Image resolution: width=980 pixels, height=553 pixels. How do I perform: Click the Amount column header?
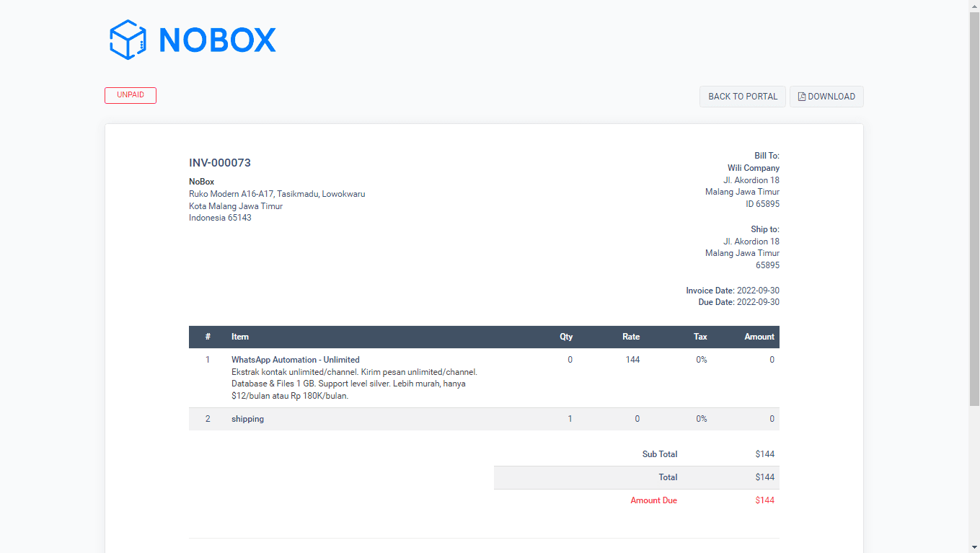(x=759, y=337)
